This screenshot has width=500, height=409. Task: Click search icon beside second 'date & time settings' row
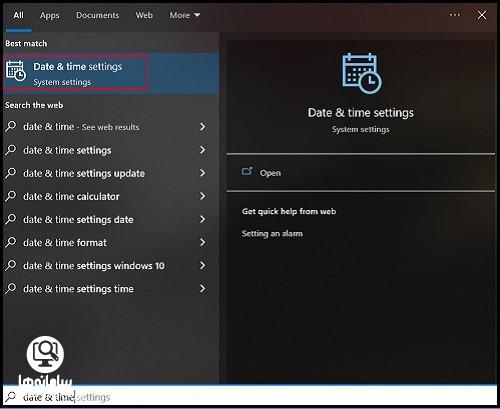(x=11, y=150)
